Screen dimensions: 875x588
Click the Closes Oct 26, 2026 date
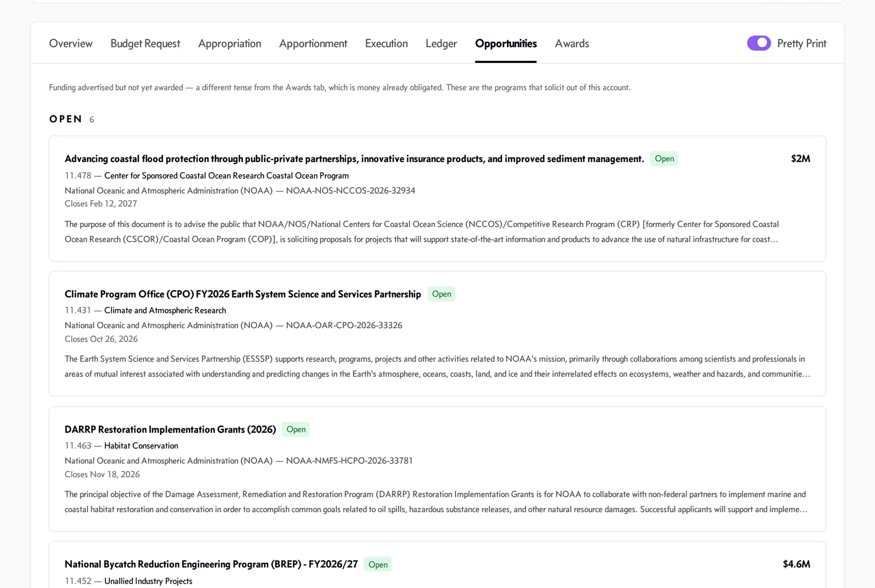101,339
